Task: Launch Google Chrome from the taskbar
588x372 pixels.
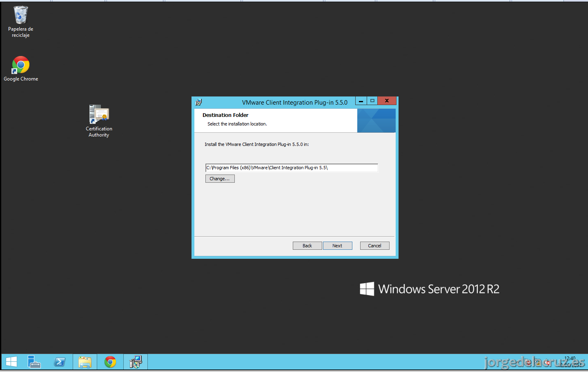Action: (110, 362)
